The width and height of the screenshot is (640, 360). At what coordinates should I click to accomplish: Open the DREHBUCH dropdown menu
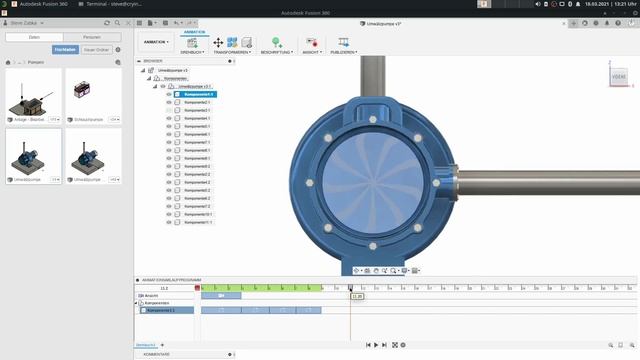pos(192,52)
